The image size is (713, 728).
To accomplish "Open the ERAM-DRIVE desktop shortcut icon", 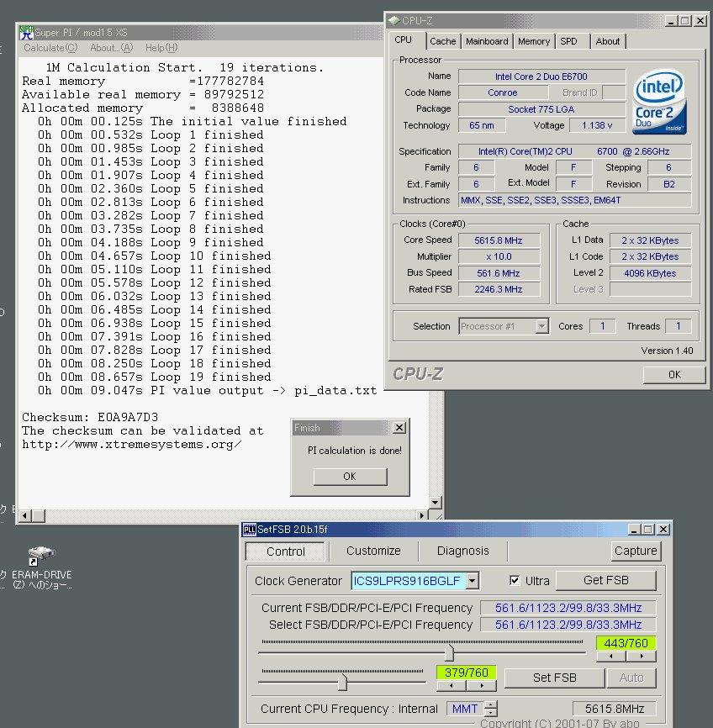I will coord(41,555).
